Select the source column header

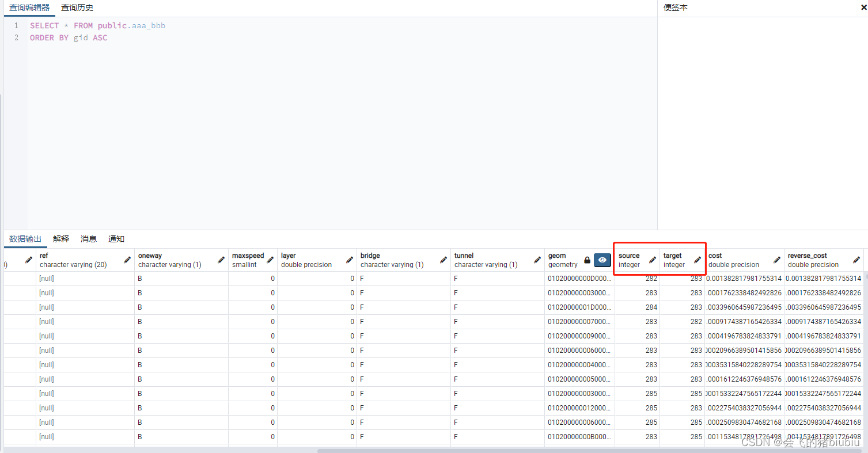point(637,260)
